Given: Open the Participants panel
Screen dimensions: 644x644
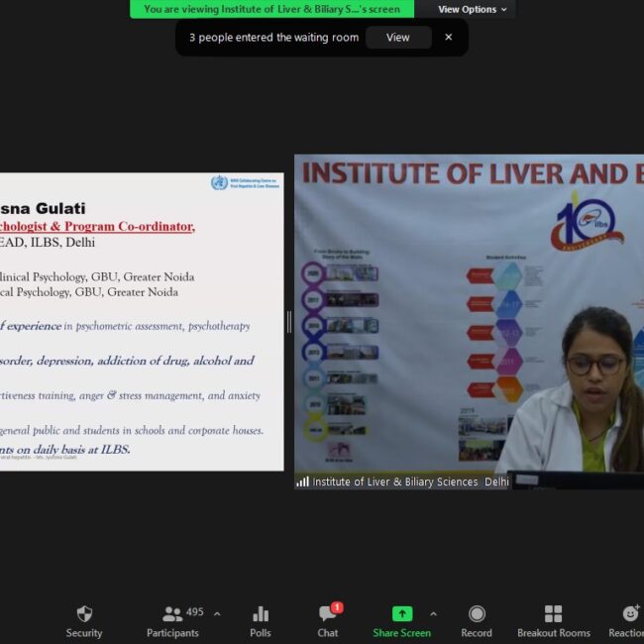Looking at the screenshot, I should tap(173, 621).
